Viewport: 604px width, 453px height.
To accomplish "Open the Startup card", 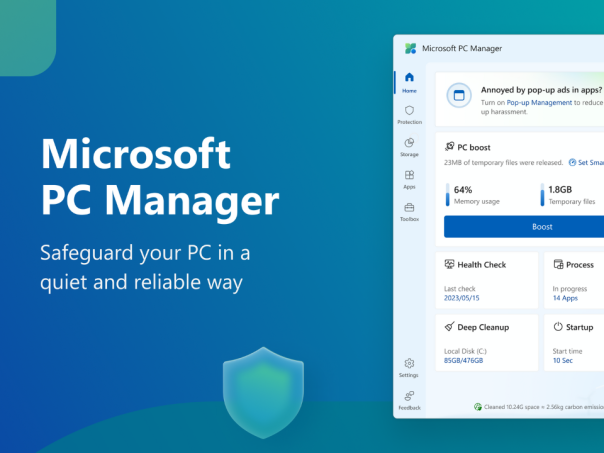I will point(574,341).
